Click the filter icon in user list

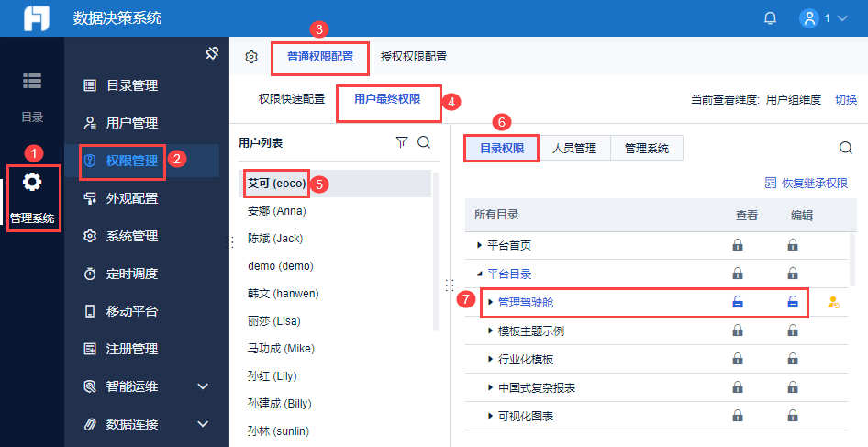[x=401, y=142]
